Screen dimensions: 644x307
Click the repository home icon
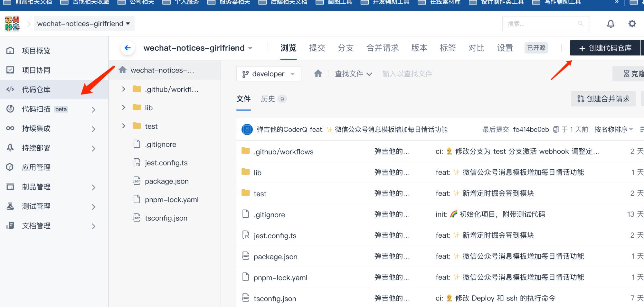pyautogui.click(x=318, y=74)
